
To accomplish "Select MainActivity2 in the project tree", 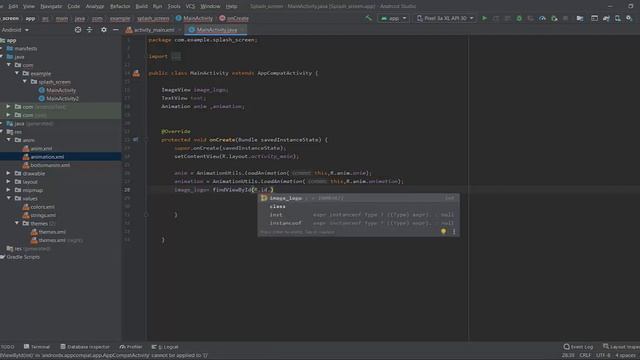I will click(x=59, y=98).
